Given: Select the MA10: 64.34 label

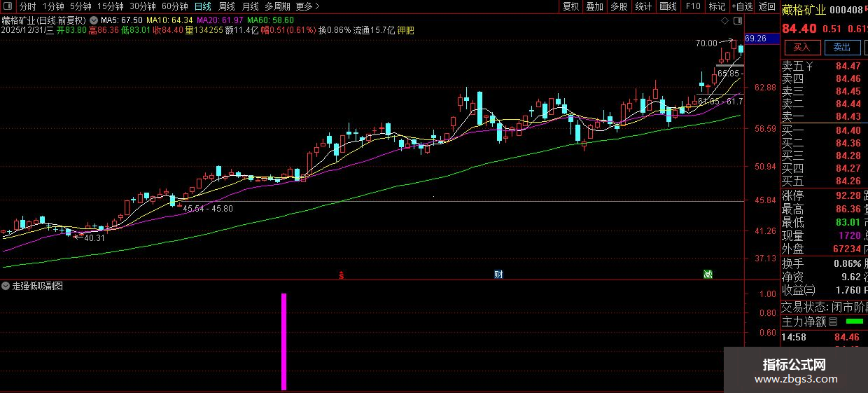Looking at the screenshot, I should tap(169, 21).
